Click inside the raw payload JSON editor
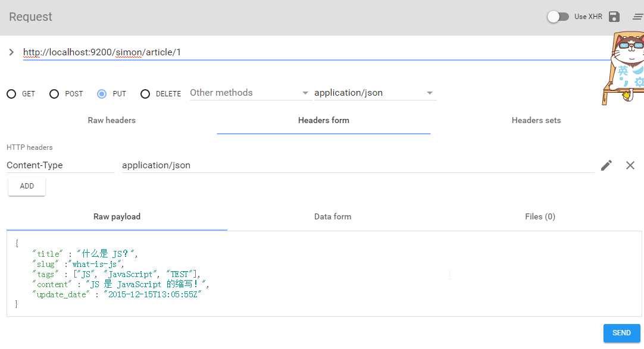Image resolution: width=644 pixels, height=349 pixels. pyautogui.click(x=324, y=273)
